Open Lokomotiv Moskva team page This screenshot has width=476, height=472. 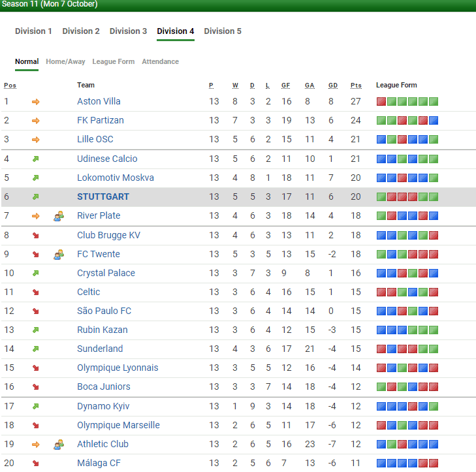pyautogui.click(x=115, y=178)
